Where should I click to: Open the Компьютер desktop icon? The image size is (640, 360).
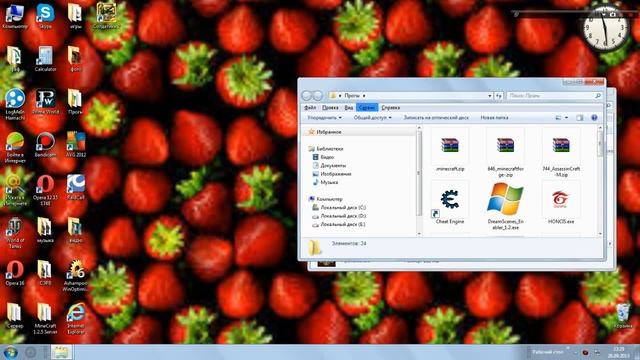[x=15, y=16]
